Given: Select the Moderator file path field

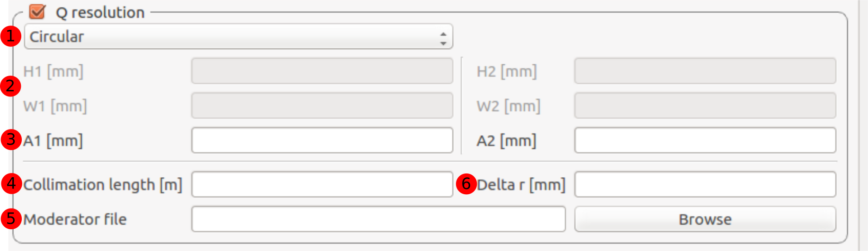Looking at the screenshot, I should [x=378, y=219].
